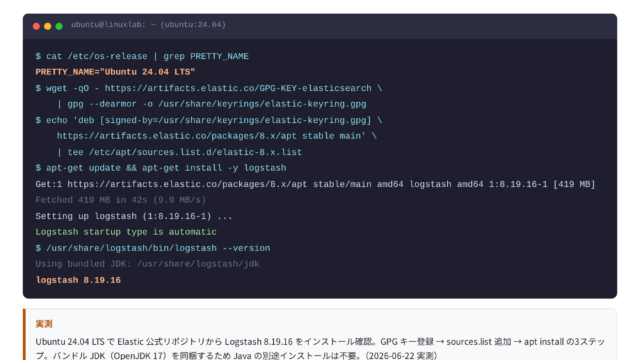The width and height of the screenshot is (640, 360).
Task: Click the gpg --dearmor command line
Action: [211, 104]
